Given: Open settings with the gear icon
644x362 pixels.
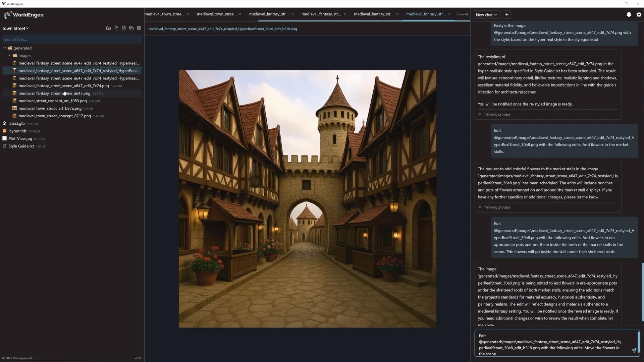Looking at the screenshot, I should (639, 14).
